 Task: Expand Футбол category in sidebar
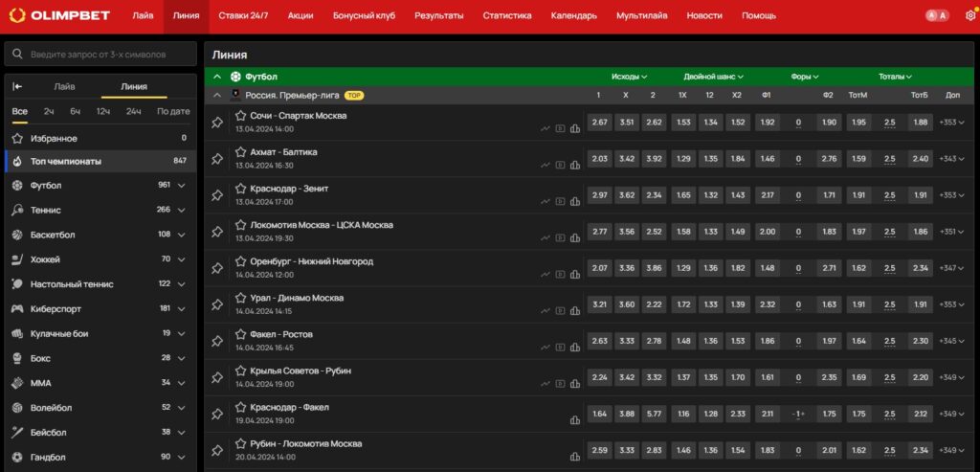click(182, 186)
